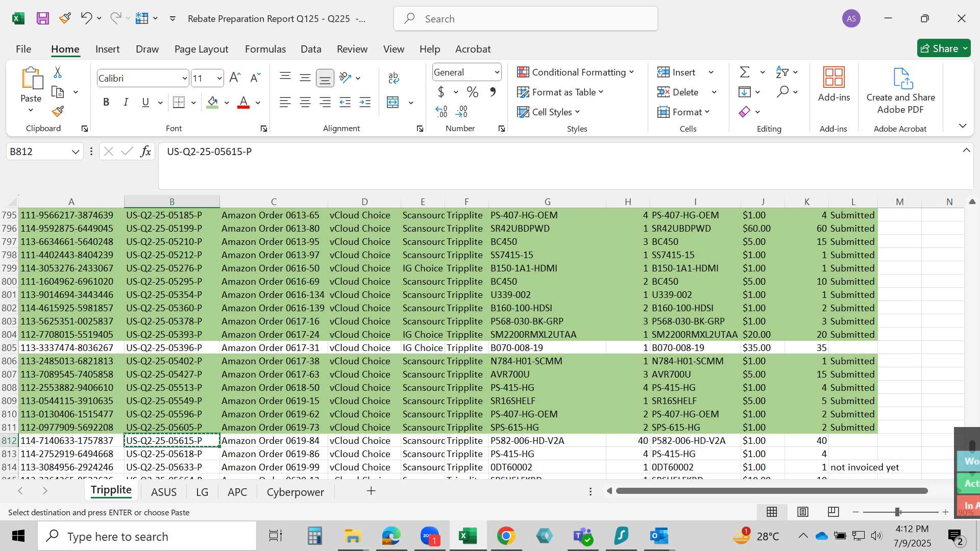Toggle Center horizontal alignment
Screen dimensions: 980x551
click(x=305, y=102)
